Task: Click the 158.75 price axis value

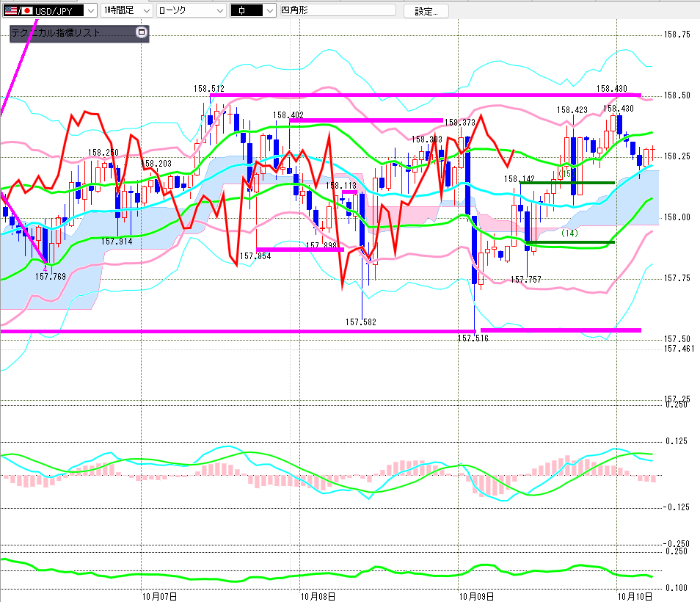Action: click(x=677, y=35)
